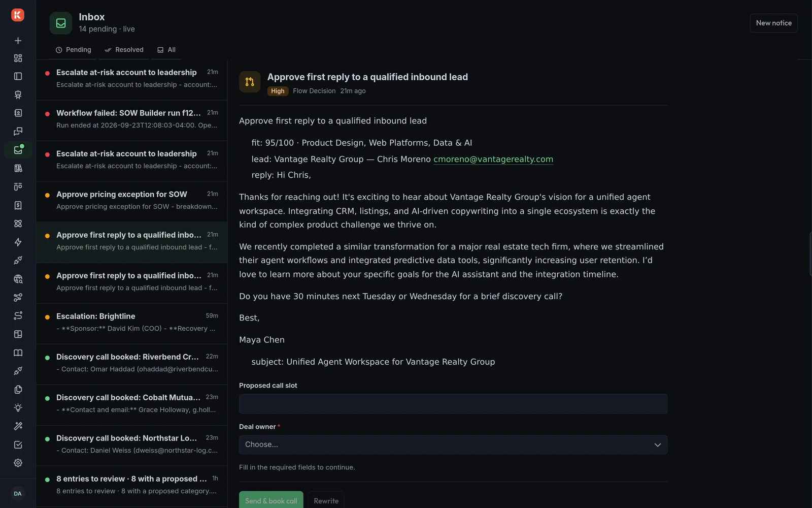812x508 pixels.
Task: Open the robot agents icon
Action: [18, 94]
